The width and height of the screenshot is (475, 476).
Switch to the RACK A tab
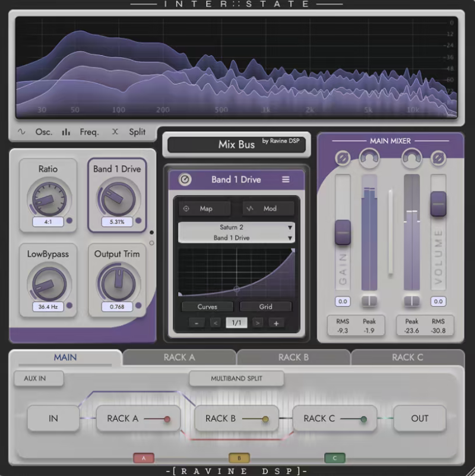(179, 357)
